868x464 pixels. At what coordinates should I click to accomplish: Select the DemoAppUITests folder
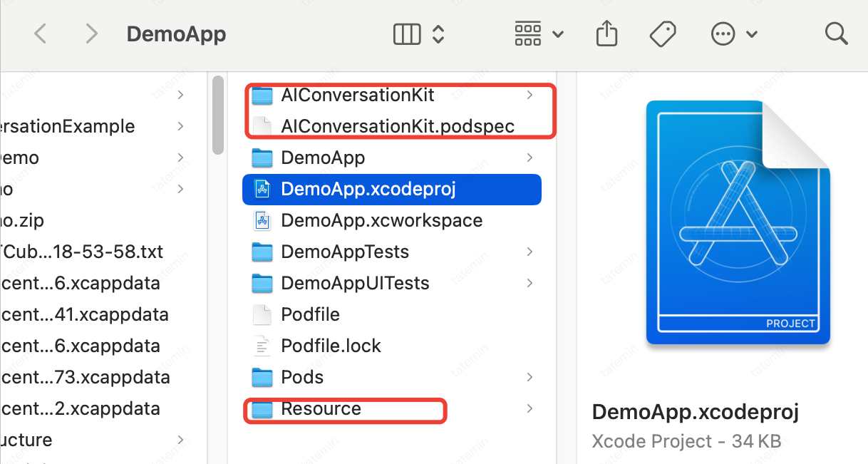tap(355, 283)
